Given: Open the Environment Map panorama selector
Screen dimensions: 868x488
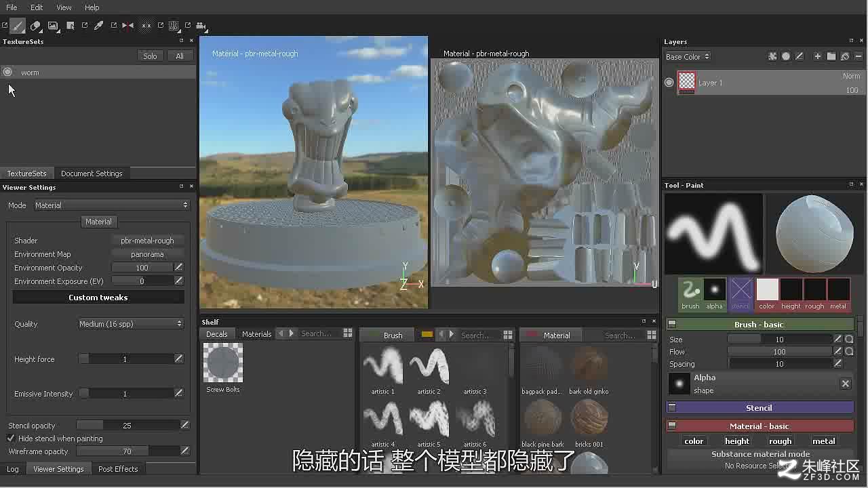Looking at the screenshot, I should [147, 254].
